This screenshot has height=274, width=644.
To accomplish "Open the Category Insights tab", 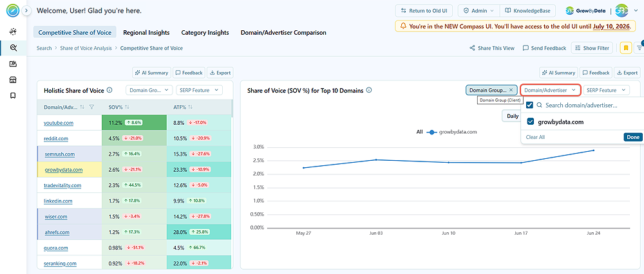I will [205, 32].
